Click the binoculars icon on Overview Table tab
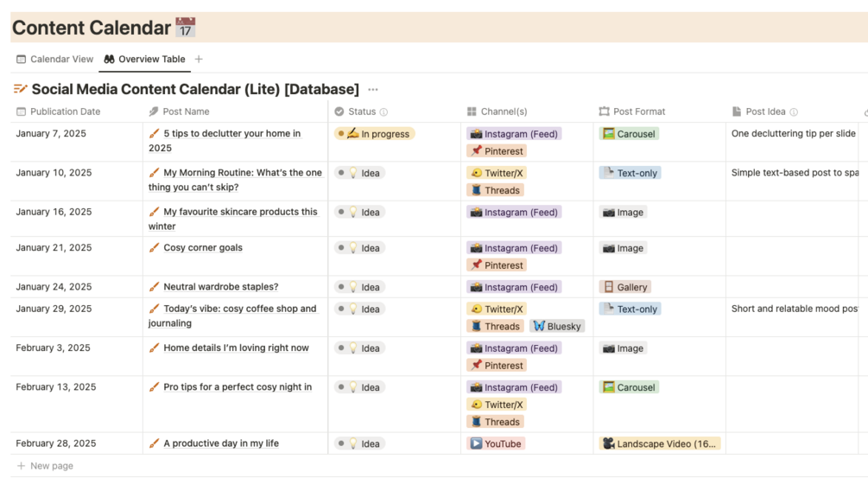The height and width of the screenshot is (491, 868). coord(109,60)
